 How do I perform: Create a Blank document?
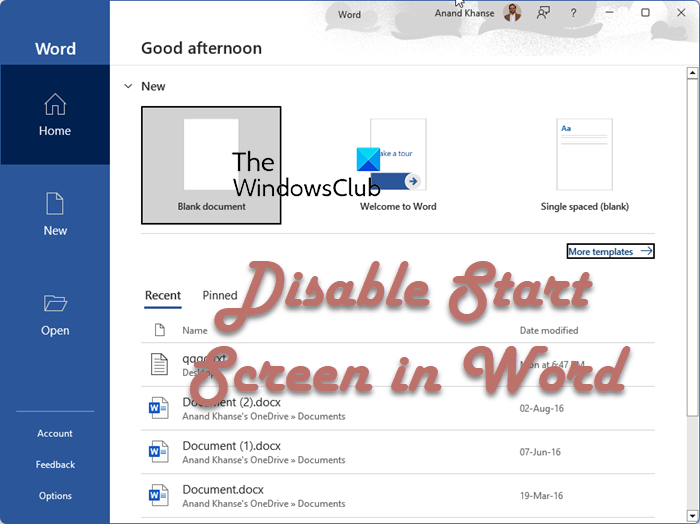pyautogui.click(x=211, y=165)
